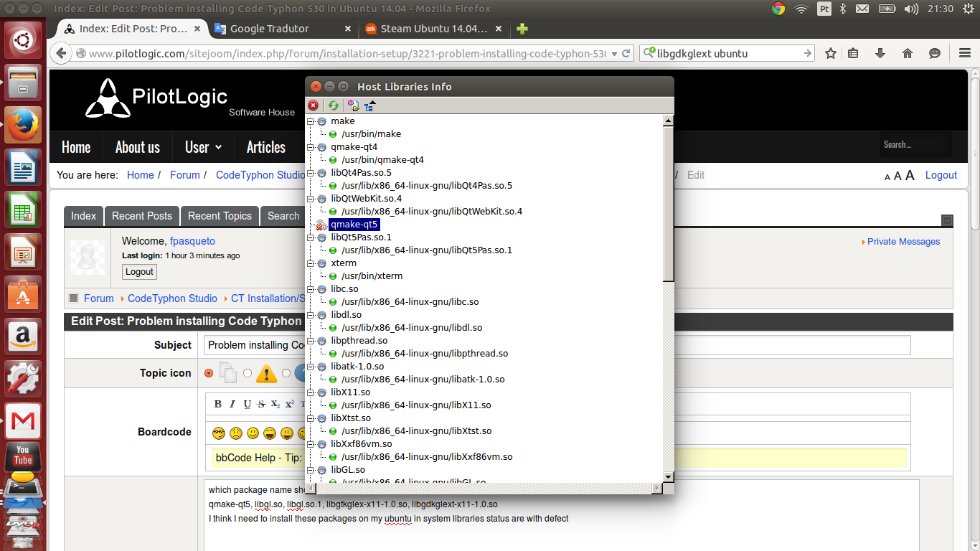Click the Logout button under the welcome message
This screenshot has height=551, width=980.
[139, 272]
